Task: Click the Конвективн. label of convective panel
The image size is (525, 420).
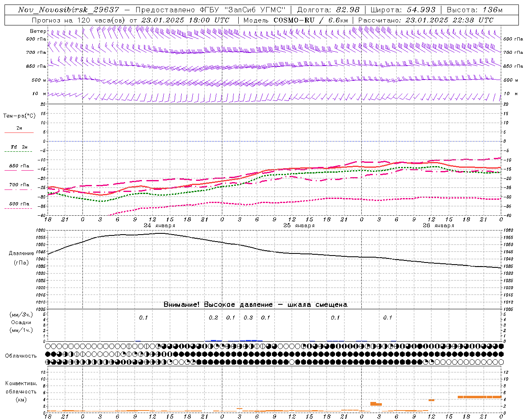Action: pyautogui.click(x=21, y=383)
